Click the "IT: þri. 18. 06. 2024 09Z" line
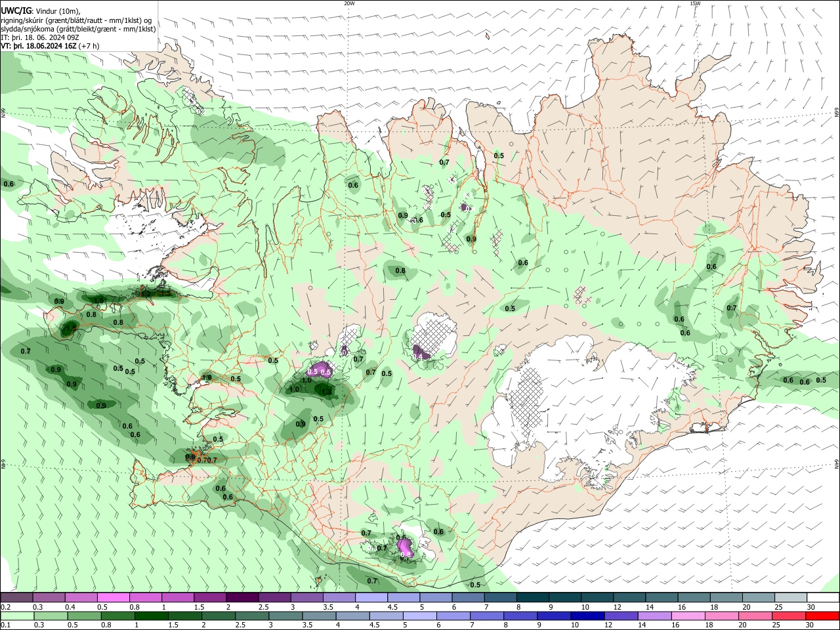Screen dimensions: 840x630 (x=40, y=37)
